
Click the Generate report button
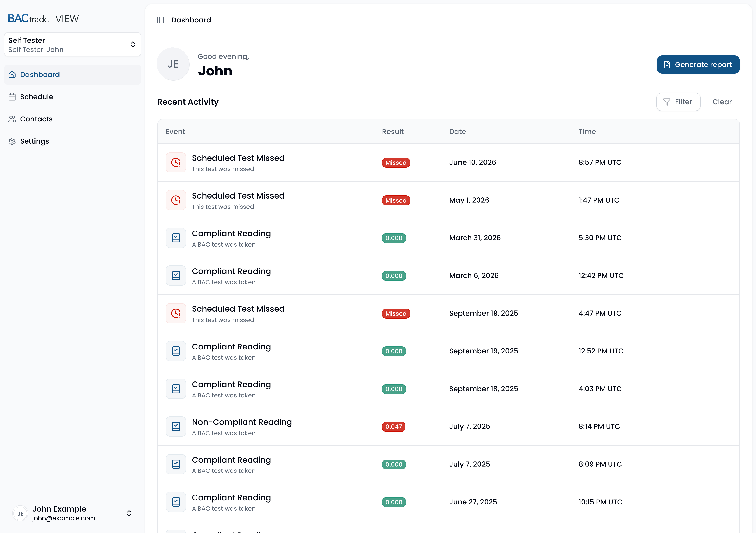coord(698,65)
